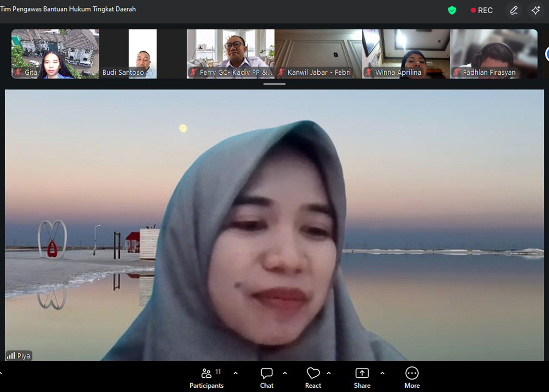This screenshot has width=549, height=392.
Task: Expand the arrow next to Share
Action: pyautogui.click(x=382, y=373)
